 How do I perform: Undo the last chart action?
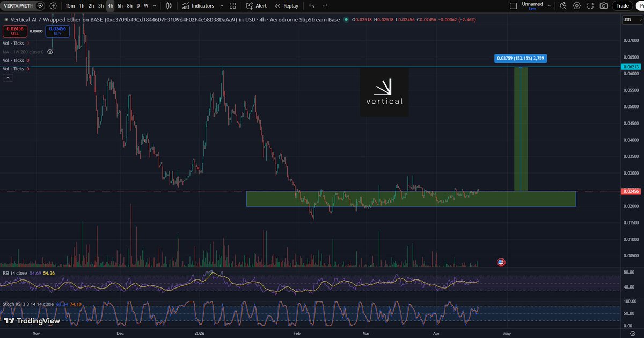point(312,6)
